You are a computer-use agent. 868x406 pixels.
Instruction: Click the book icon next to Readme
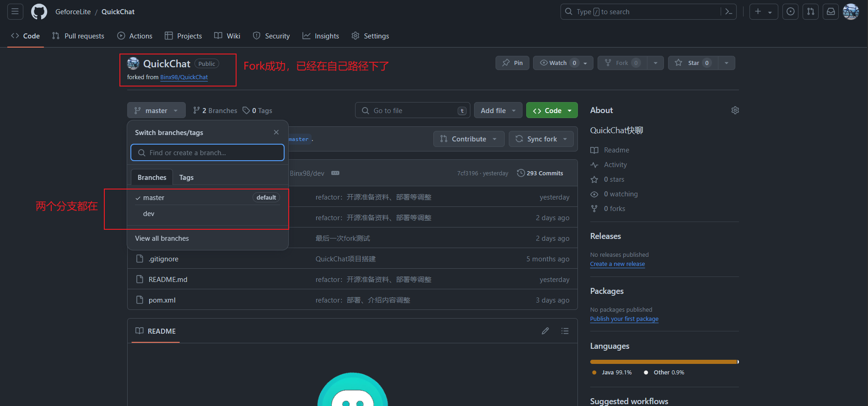594,150
